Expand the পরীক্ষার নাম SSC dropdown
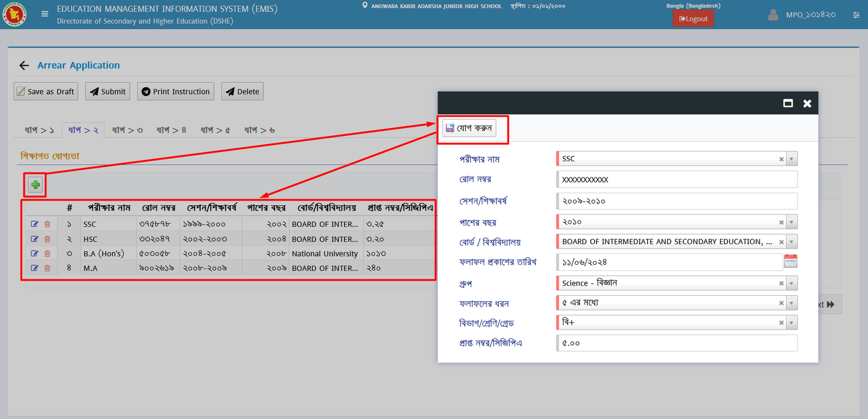The height and width of the screenshot is (419, 868). point(792,159)
